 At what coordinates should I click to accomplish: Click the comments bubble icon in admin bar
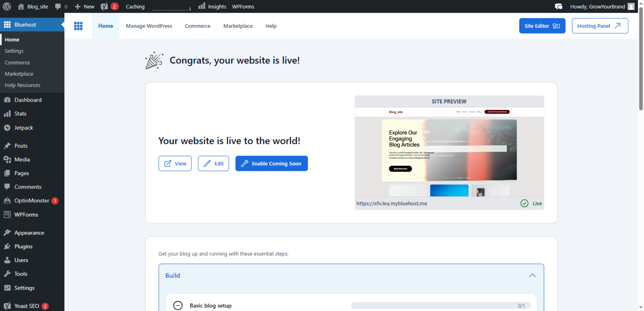[x=58, y=6]
